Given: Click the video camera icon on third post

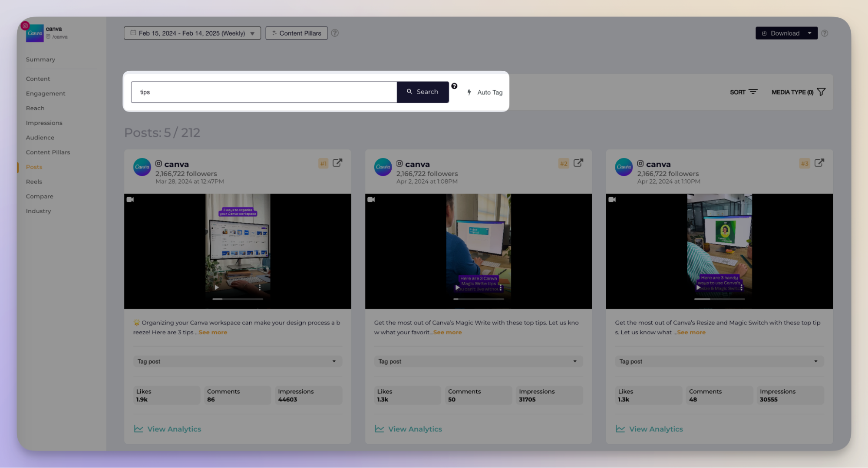Looking at the screenshot, I should [x=612, y=200].
